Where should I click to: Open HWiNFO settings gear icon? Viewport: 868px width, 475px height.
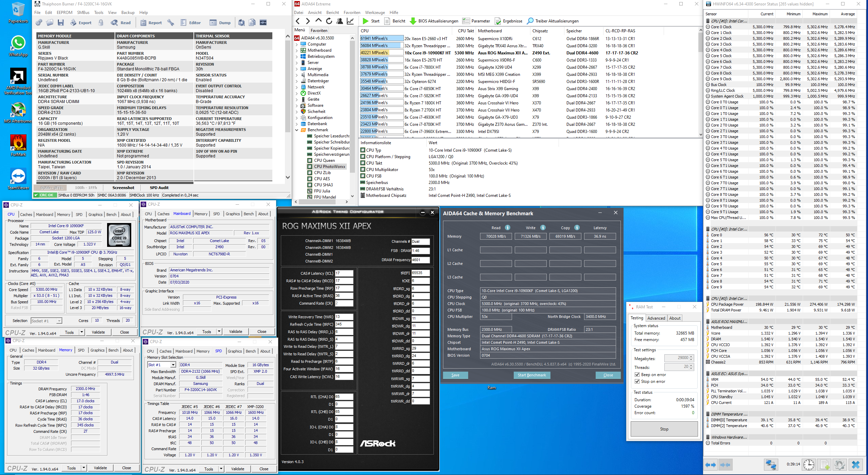(x=839, y=464)
